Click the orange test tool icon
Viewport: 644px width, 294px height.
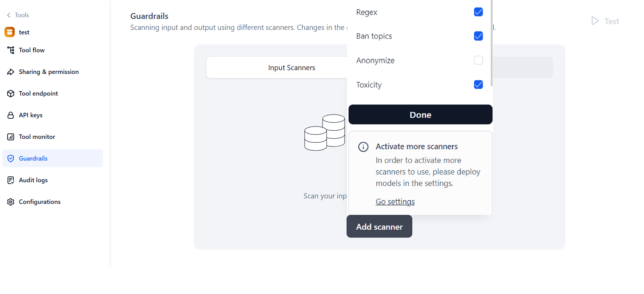point(10,32)
